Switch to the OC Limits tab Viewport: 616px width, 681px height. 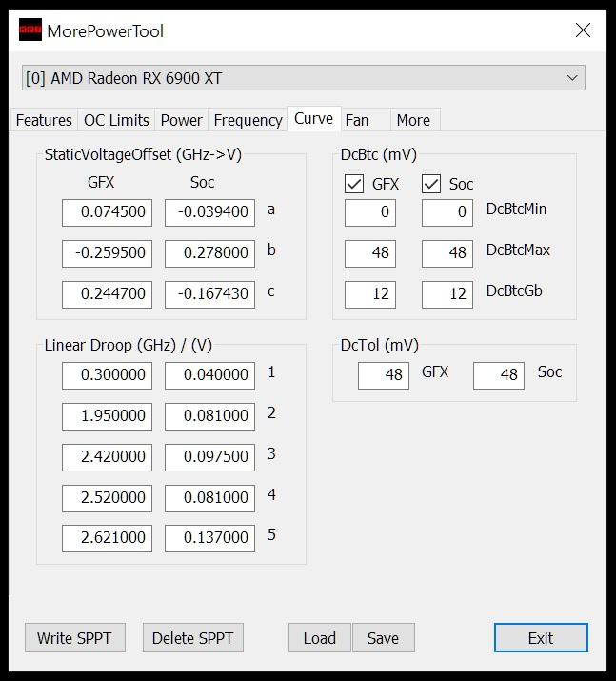pos(116,120)
